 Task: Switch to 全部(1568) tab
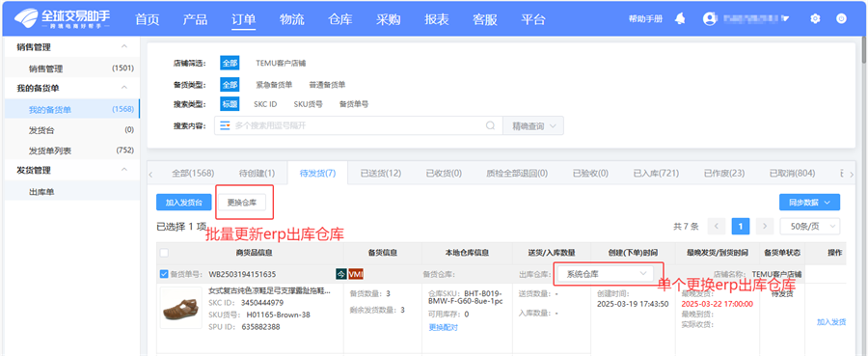coord(193,174)
